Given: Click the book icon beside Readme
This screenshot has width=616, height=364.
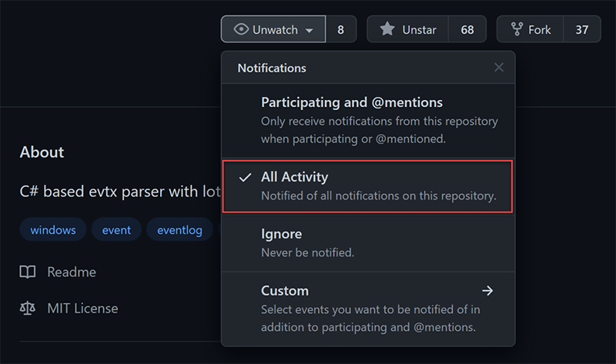Looking at the screenshot, I should coord(28,272).
